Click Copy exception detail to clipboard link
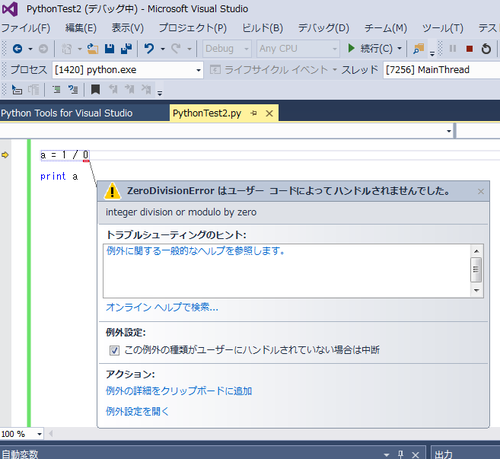Viewport: 500px width, 459px height. point(179,391)
